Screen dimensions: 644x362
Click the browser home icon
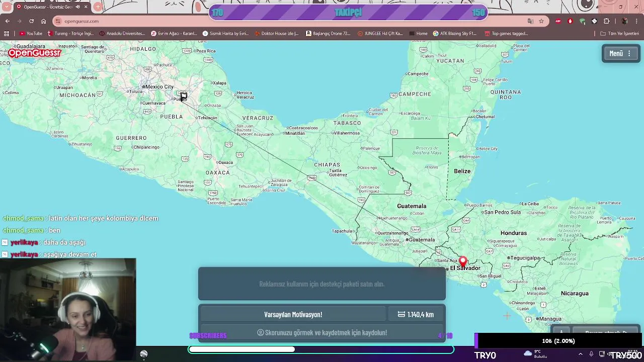(x=44, y=21)
